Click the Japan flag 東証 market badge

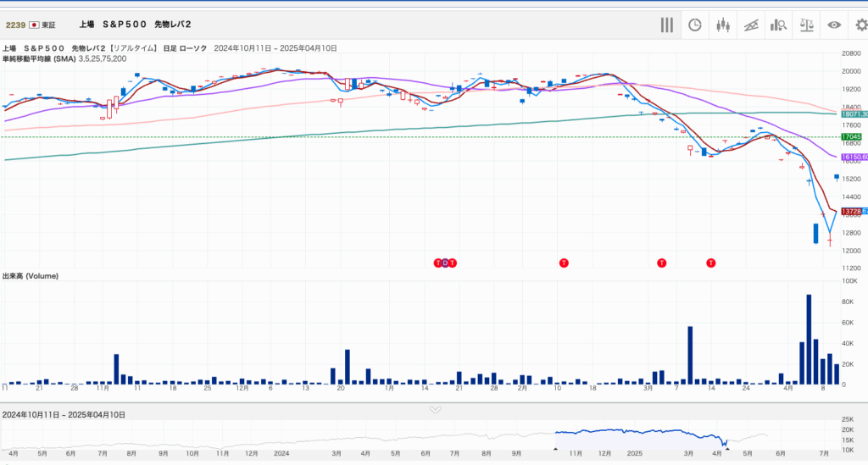tap(42, 25)
